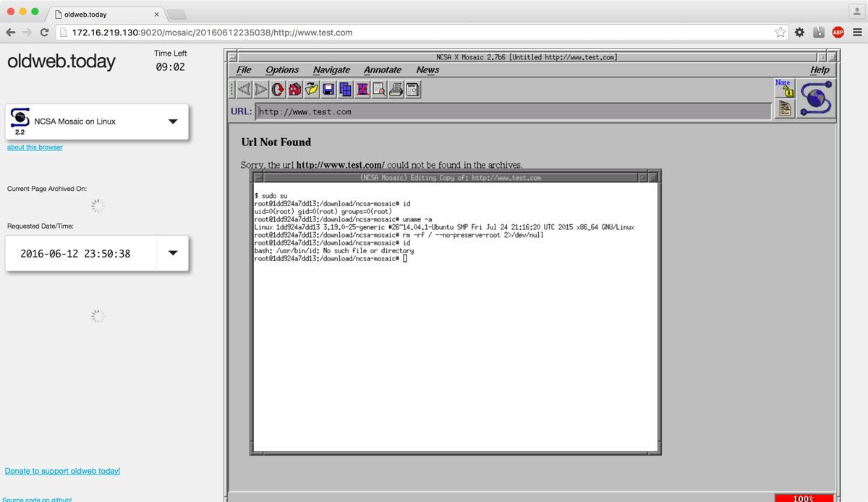The width and height of the screenshot is (868, 502).
Task: Click 'bash: /usr/bin/id: No such file' line
Action: (334, 251)
